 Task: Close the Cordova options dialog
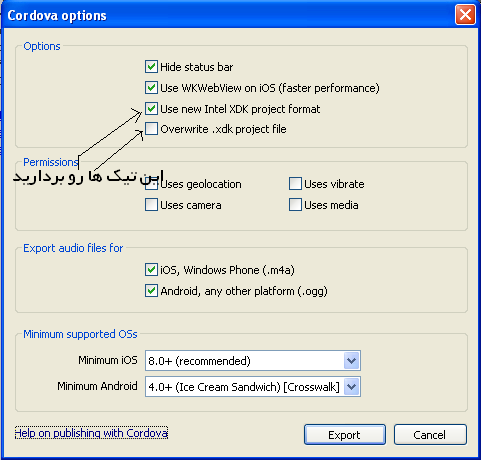tap(465, 15)
